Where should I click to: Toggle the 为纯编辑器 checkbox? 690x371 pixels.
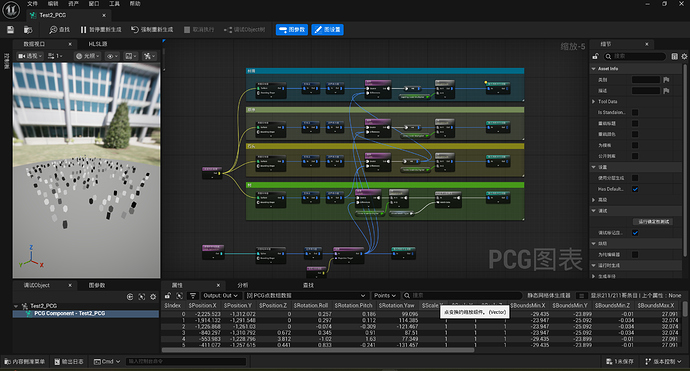tap(635, 254)
